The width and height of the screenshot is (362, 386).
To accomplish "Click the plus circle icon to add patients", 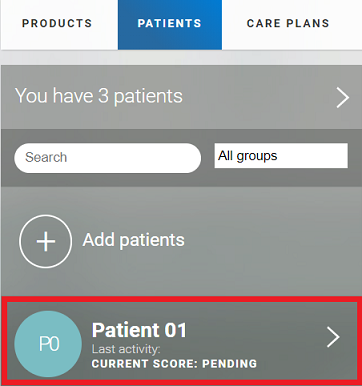I will coord(46,241).
